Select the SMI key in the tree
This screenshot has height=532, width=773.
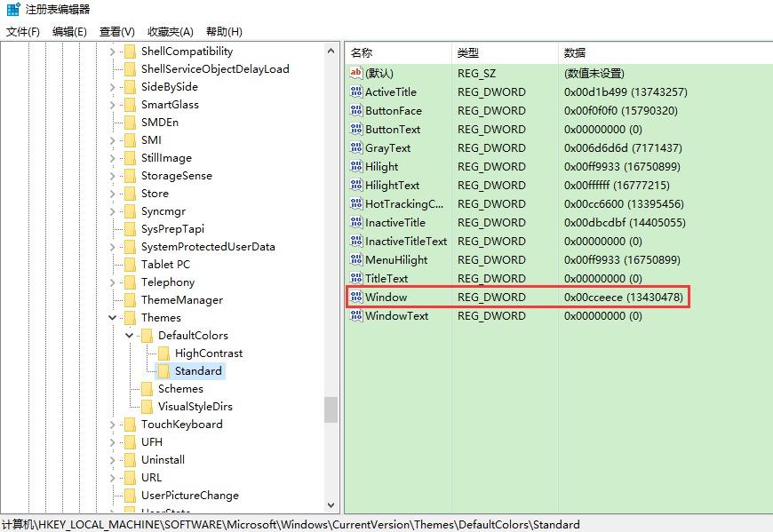(x=151, y=140)
